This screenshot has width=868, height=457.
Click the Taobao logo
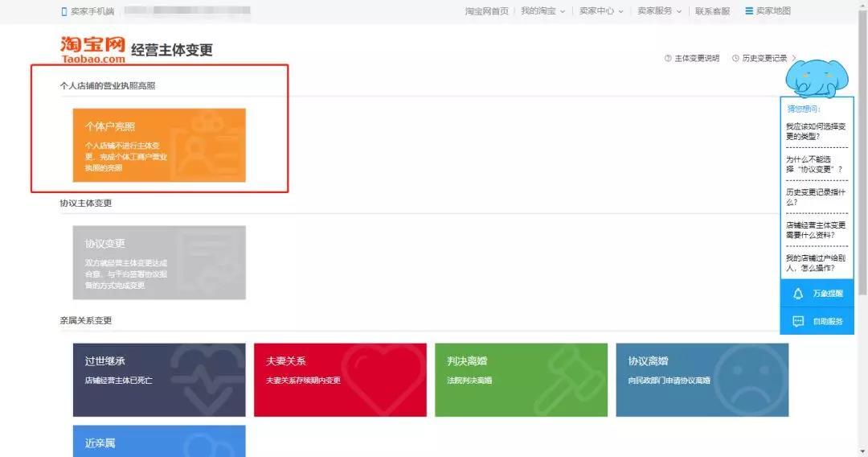pyautogui.click(x=93, y=49)
